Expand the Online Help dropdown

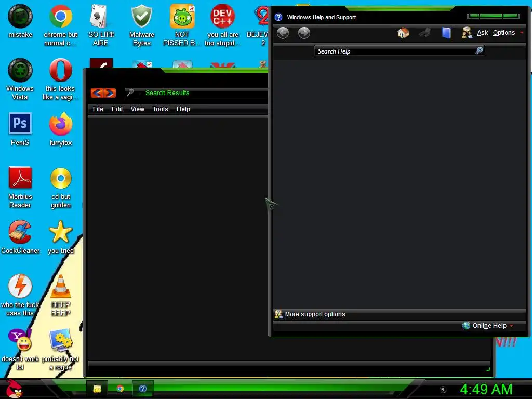pos(488,326)
